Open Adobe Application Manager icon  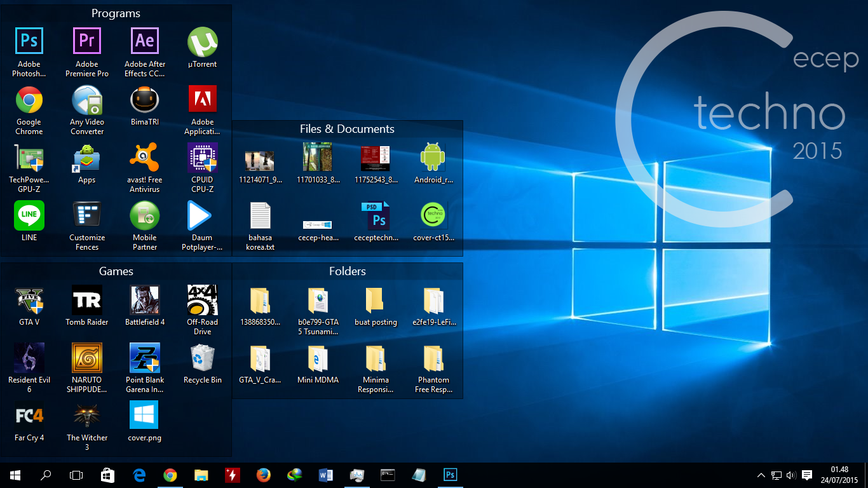(203, 100)
